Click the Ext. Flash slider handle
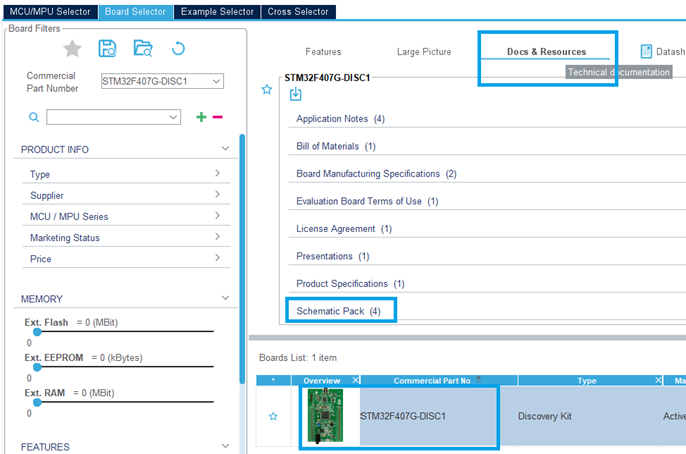This screenshot has width=686, height=454. tap(37, 332)
